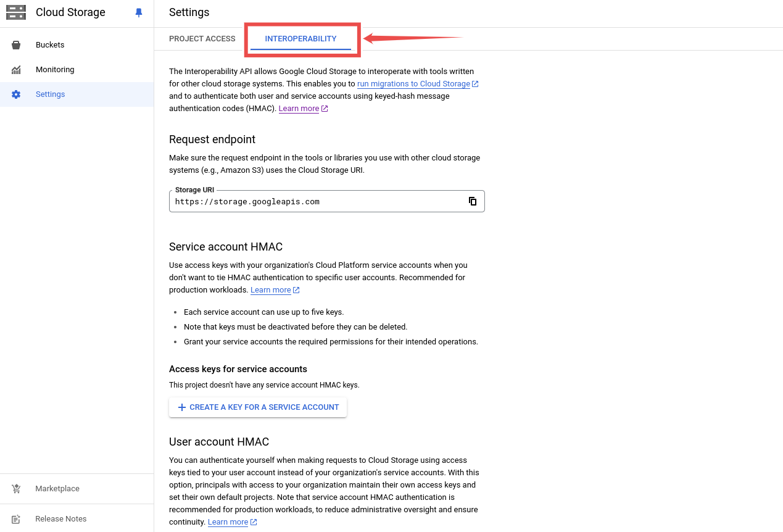This screenshot has height=532, width=783.
Task: Click the Monitoring chart icon
Action: [x=16, y=70]
